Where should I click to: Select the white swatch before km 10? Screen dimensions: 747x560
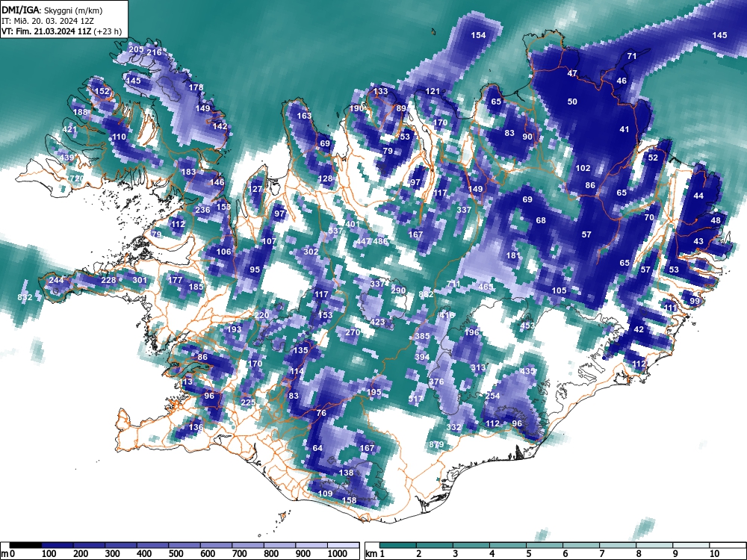[x=691, y=545]
